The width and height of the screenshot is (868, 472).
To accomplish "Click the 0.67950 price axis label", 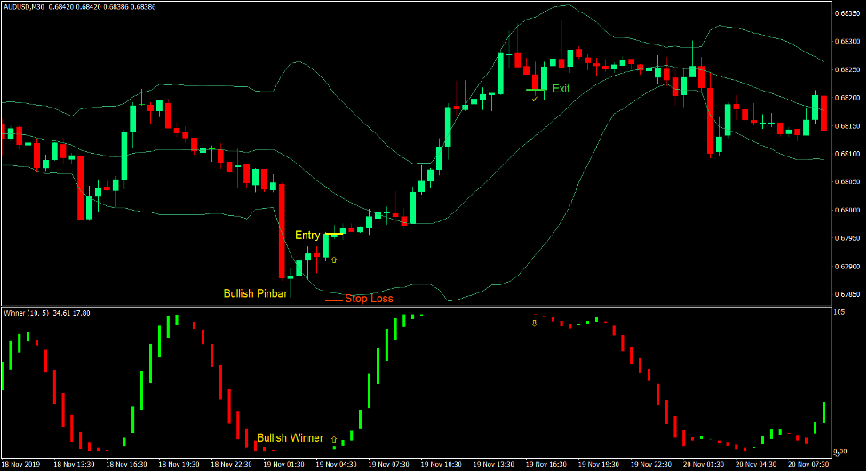I will point(847,238).
